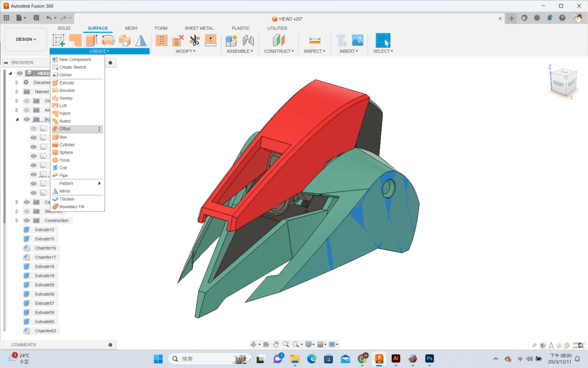Image resolution: width=588 pixels, height=368 pixels.
Task: Click the ViewCube FRONT face
Action: click(x=558, y=84)
